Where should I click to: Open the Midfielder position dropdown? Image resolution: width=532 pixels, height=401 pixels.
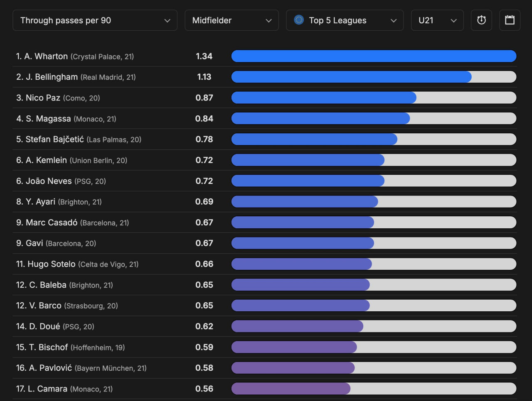pyautogui.click(x=232, y=20)
